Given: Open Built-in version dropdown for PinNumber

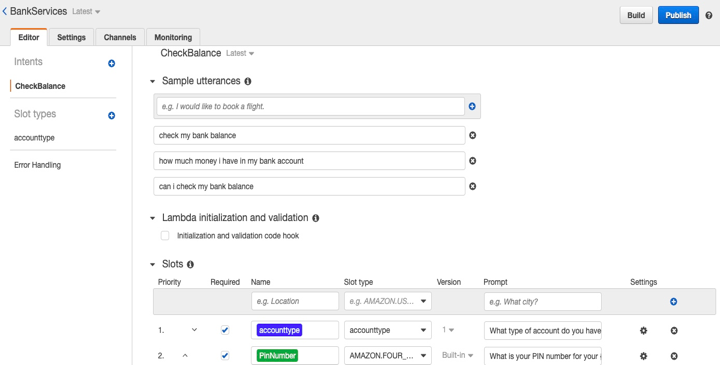Looking at the screenshot, I should point(457,355).
